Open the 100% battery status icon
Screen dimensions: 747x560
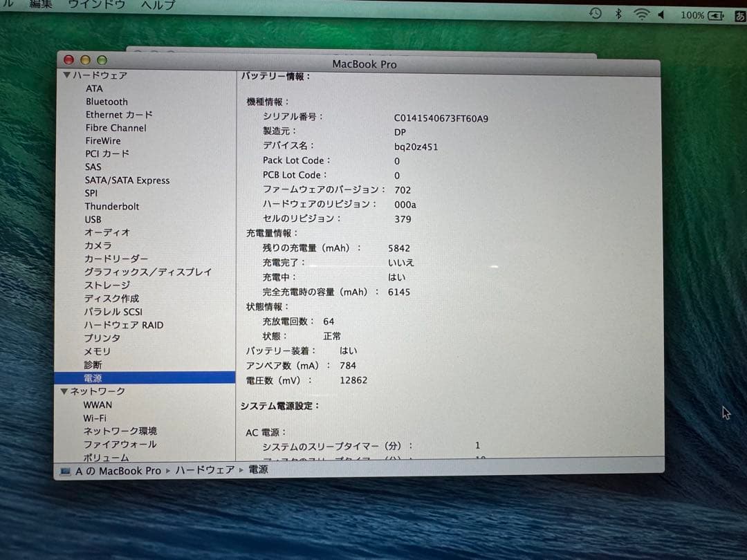(x=700, y=14)
